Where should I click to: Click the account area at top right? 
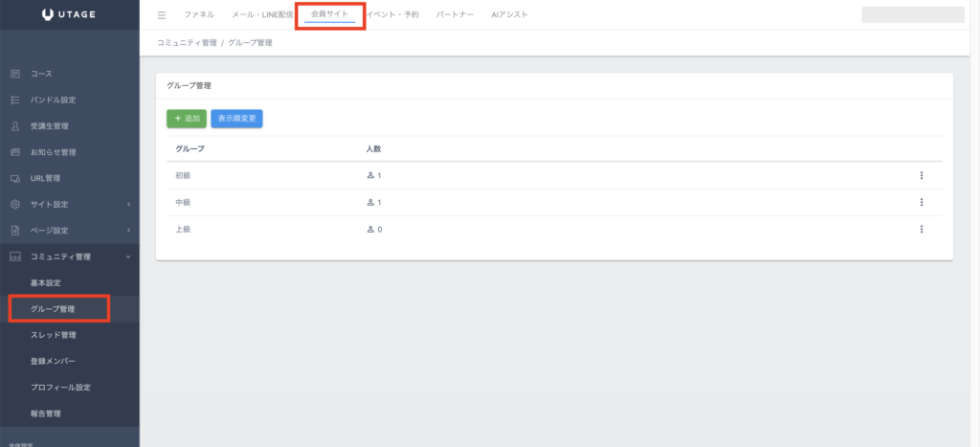pyautogui.click(x=913, y=14)
